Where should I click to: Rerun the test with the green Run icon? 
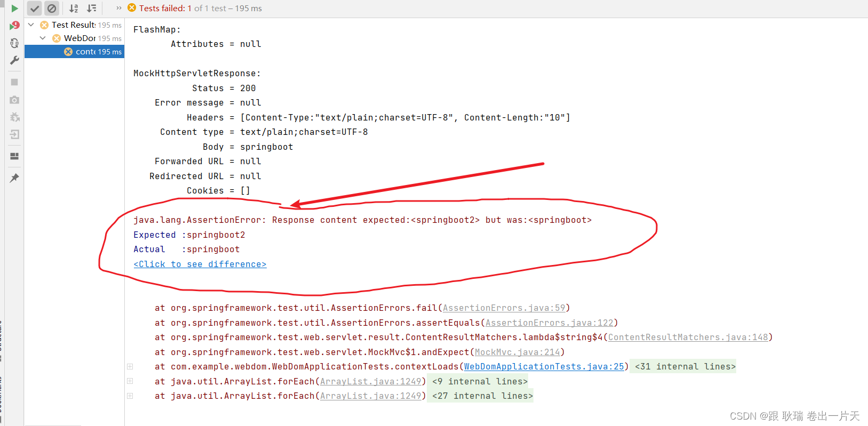click(14, 8)
